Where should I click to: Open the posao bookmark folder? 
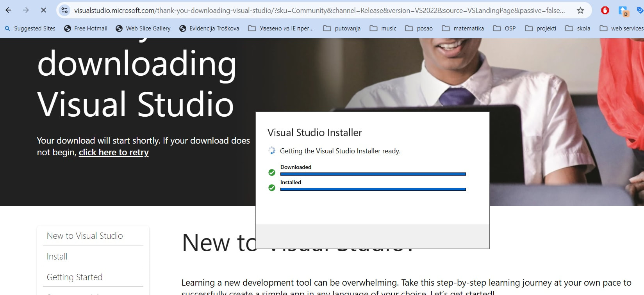[x=419, y=28]
